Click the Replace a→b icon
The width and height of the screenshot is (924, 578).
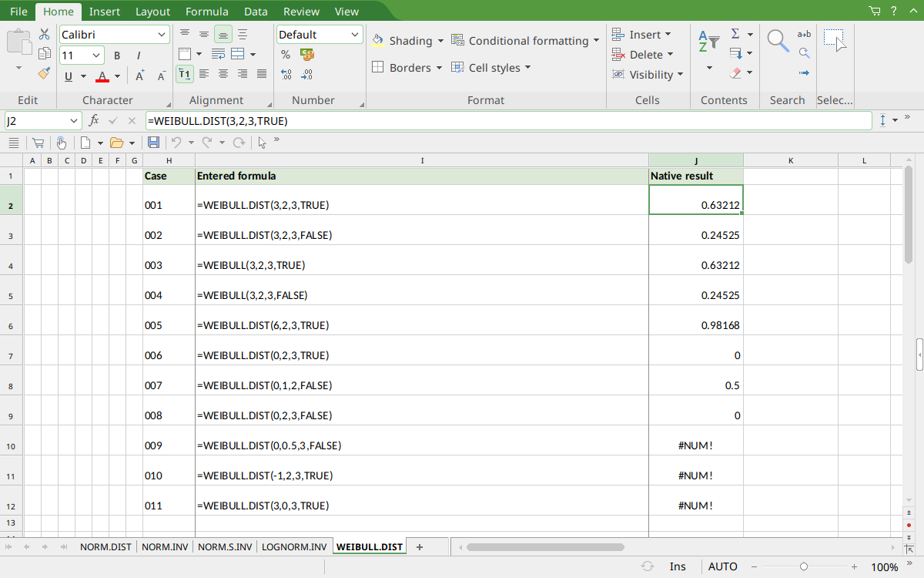804,34
